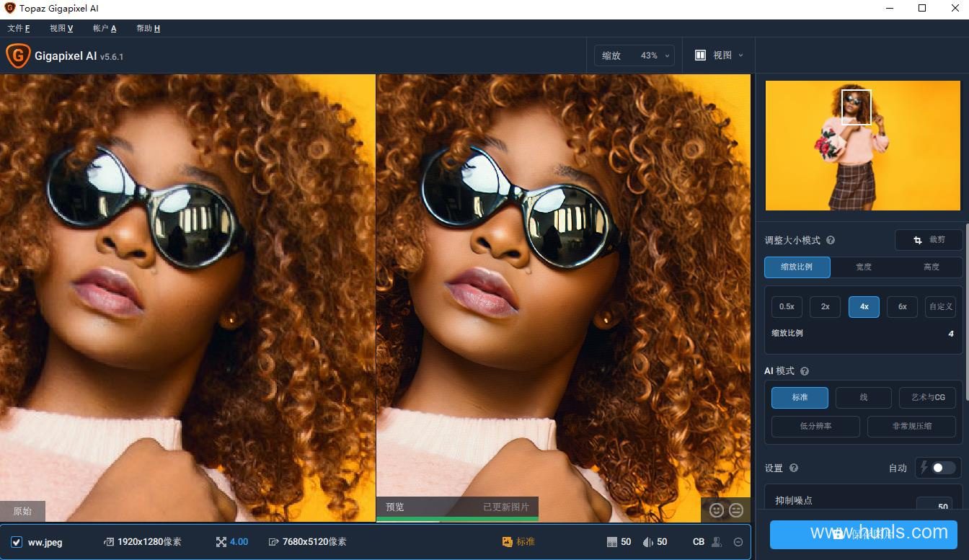
Task: Click the face refinement person icon
Action: [x=717, y=541]
